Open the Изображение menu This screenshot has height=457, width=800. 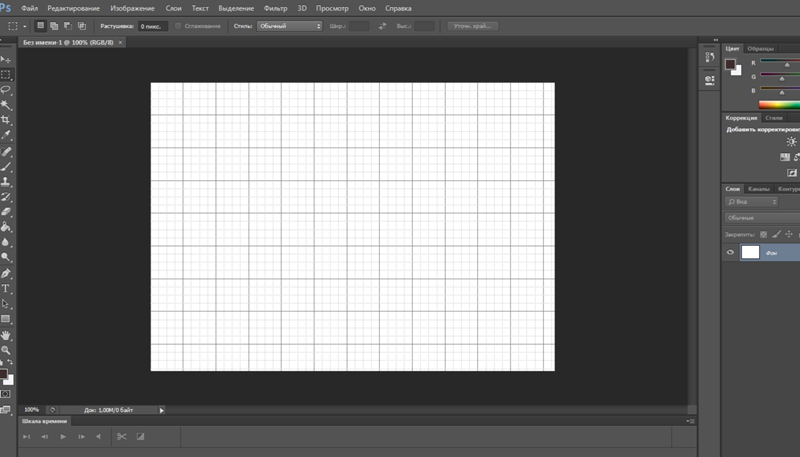132,8
